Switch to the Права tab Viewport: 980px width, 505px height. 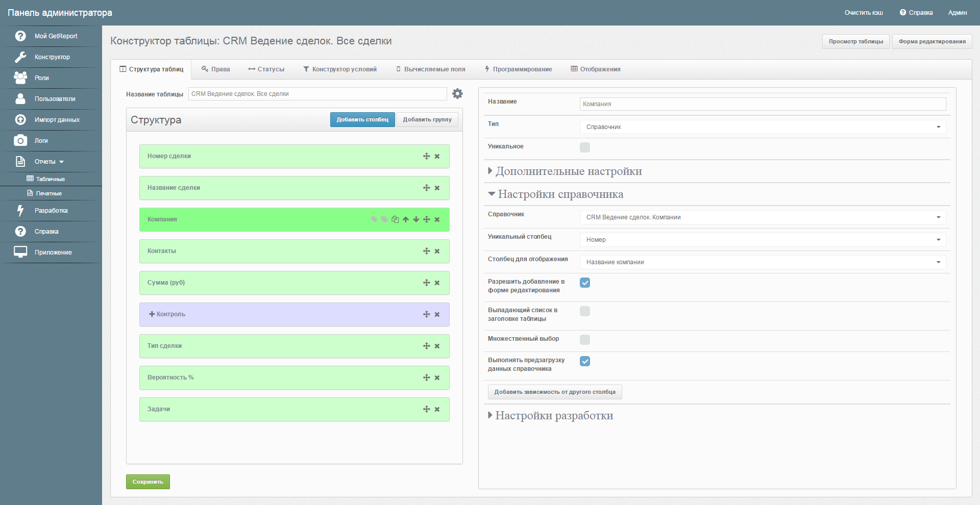click(x=215, y=69)
